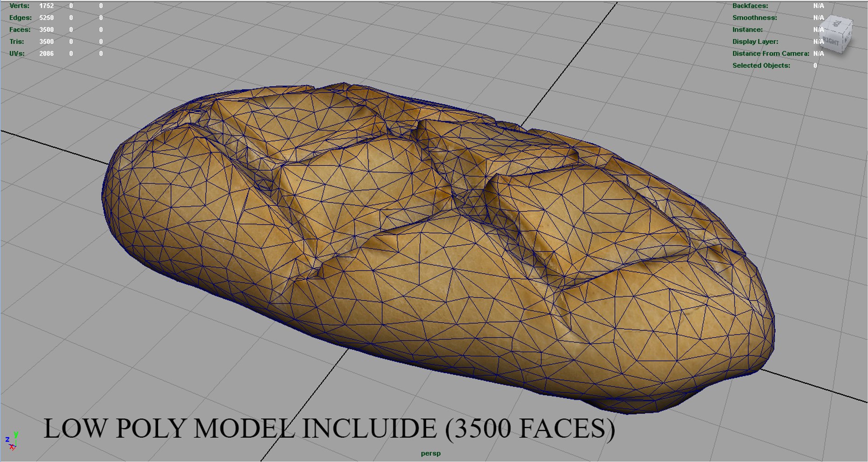
Task: Click the Edges count 5250
Action: [x=47, y=18]
